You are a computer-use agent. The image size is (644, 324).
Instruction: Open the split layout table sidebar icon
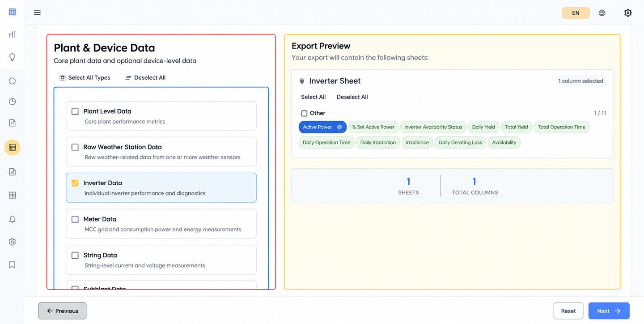pos(12,195)
